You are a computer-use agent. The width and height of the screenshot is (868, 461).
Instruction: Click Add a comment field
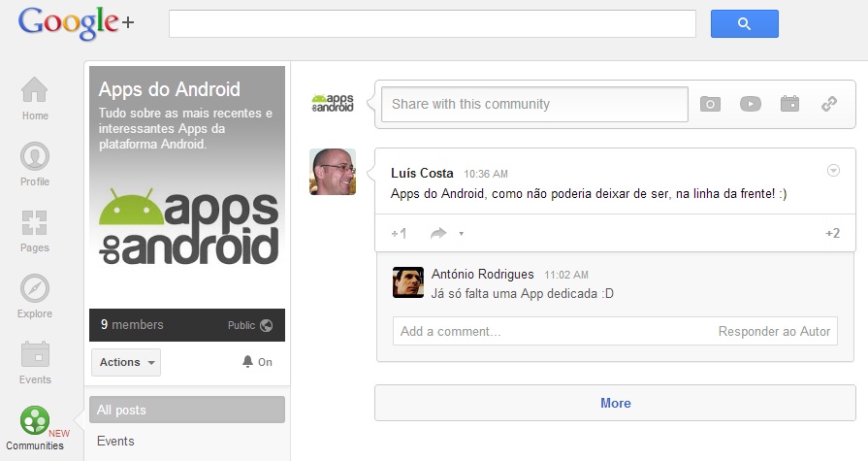point(615,331)
